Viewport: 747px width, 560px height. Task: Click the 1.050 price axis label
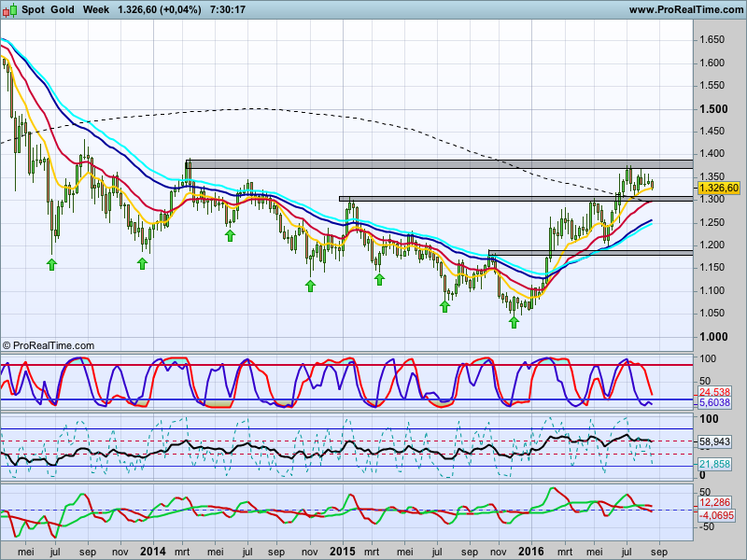pos(712,314)
